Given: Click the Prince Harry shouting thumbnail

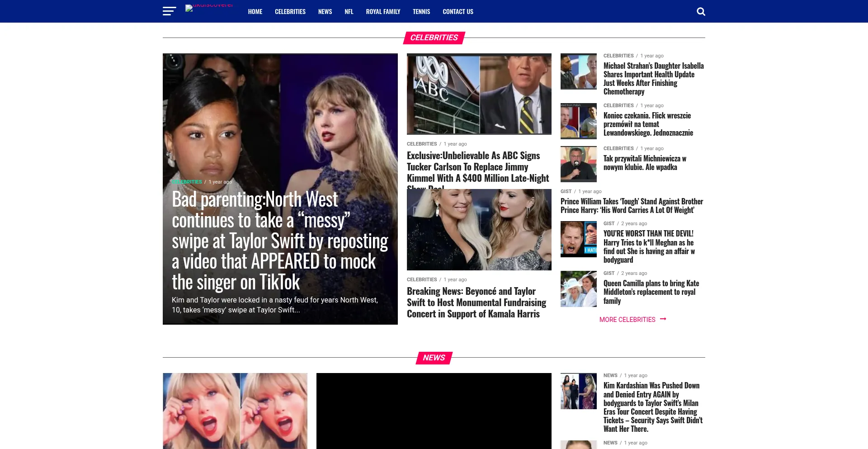Looking at the screenshot, I should pyautogui.click(x=578, y=239).
